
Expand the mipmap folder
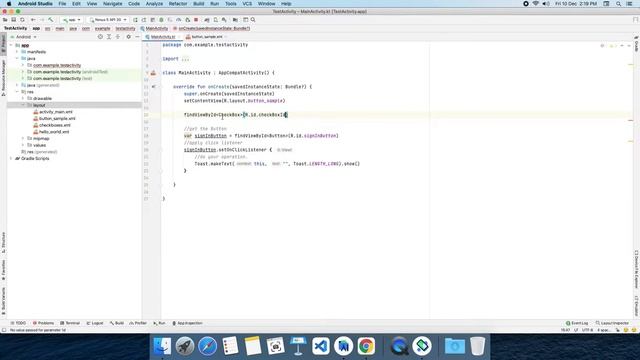click(x=23, y=138)
